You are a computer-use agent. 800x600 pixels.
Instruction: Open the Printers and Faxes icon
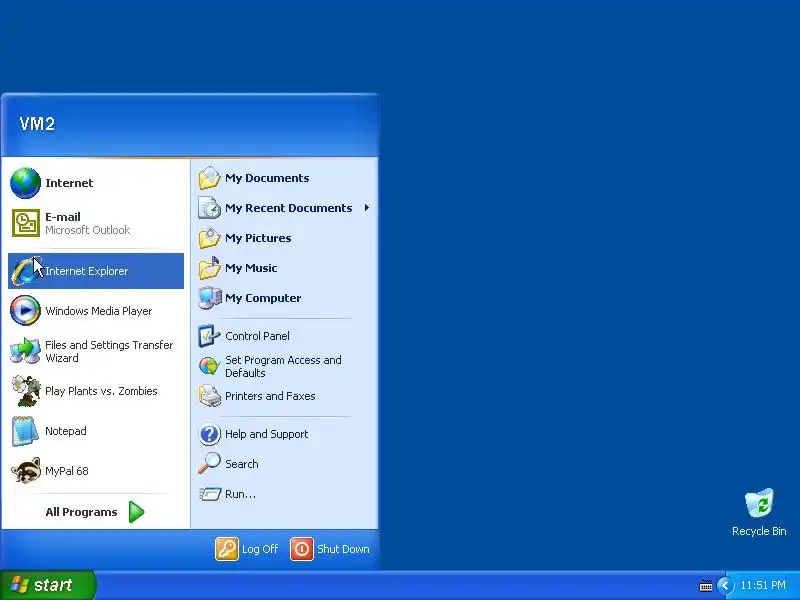209,396
